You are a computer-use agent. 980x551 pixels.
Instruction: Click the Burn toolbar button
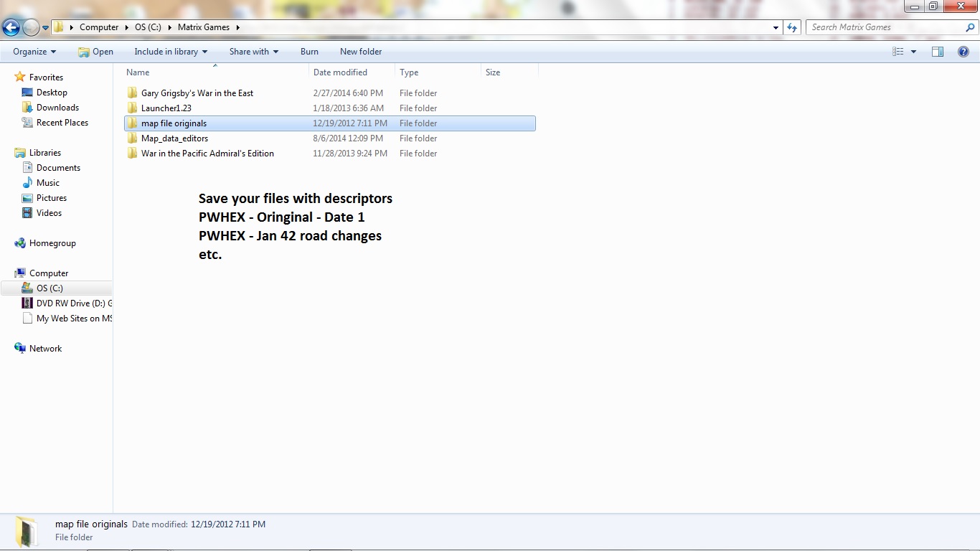(309, 52)
